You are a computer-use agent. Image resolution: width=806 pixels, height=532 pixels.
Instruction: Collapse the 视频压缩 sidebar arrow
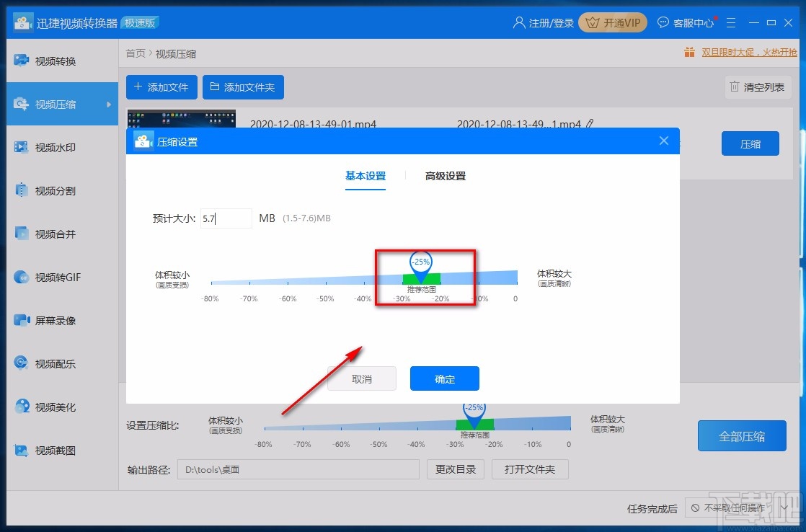click(110, 104)
